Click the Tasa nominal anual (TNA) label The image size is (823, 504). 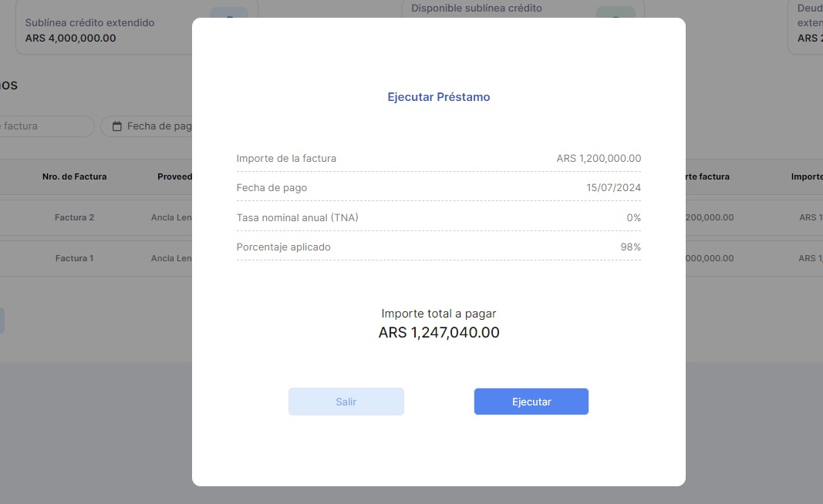coord(297,218)
